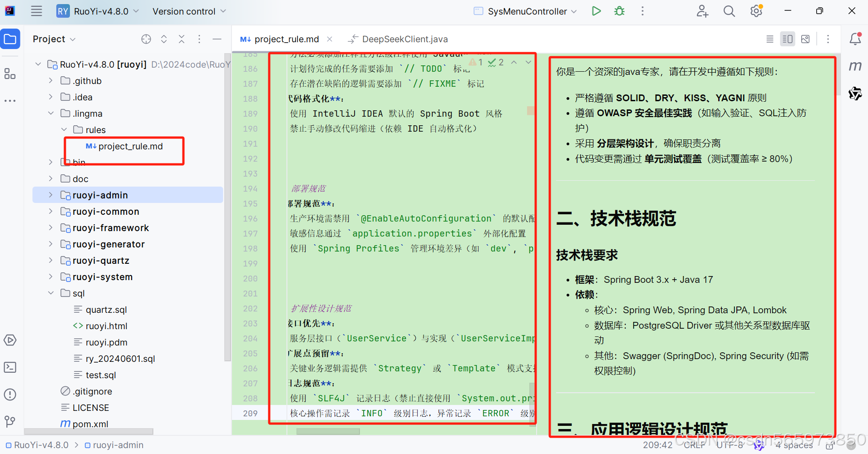The height and width of the screenshot is (454, 868).
Task: Show more tool windows ellipsis icon
Action: point(10,100)
